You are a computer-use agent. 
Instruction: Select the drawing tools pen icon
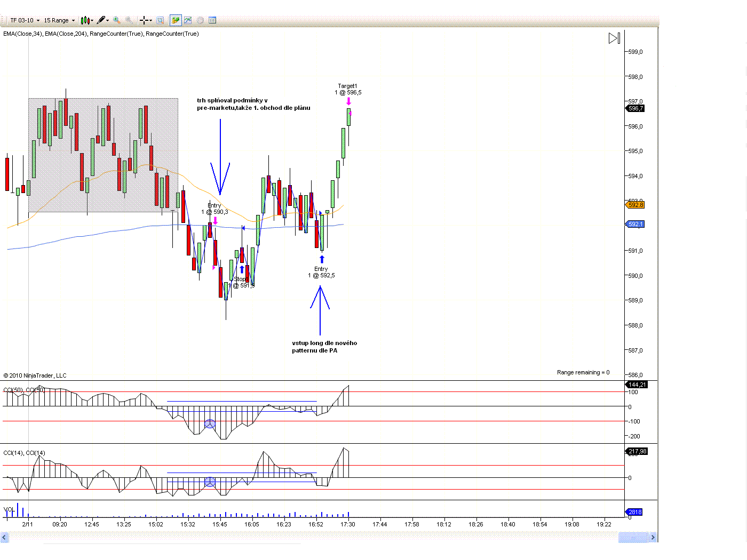pyautogui.click(x=102, y=20)
